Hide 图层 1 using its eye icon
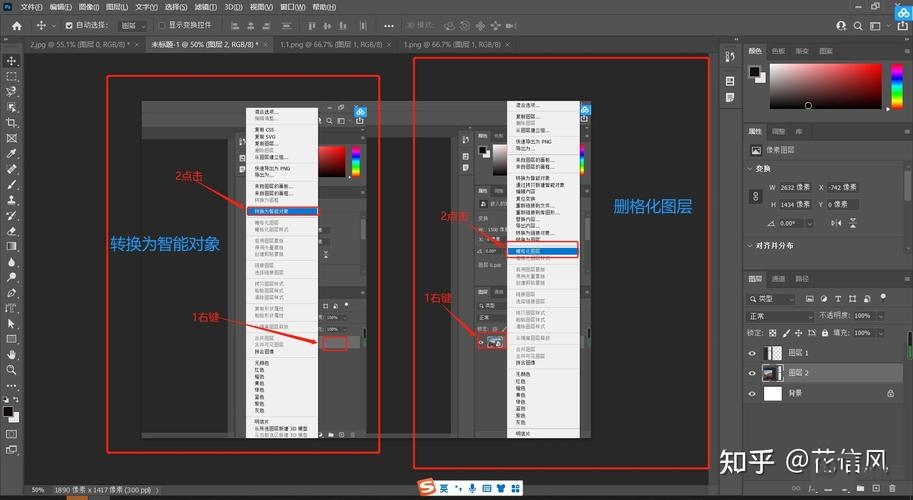 pyautogui.click(x=753, y=353)
